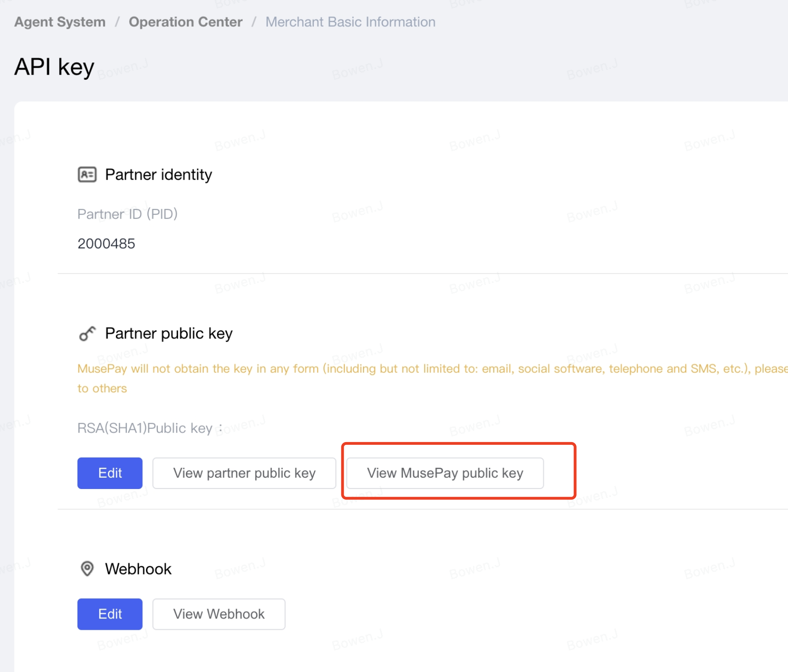The image size is (788, 672).
Task: Show the MusePay public key
Action: click(445, 473)
